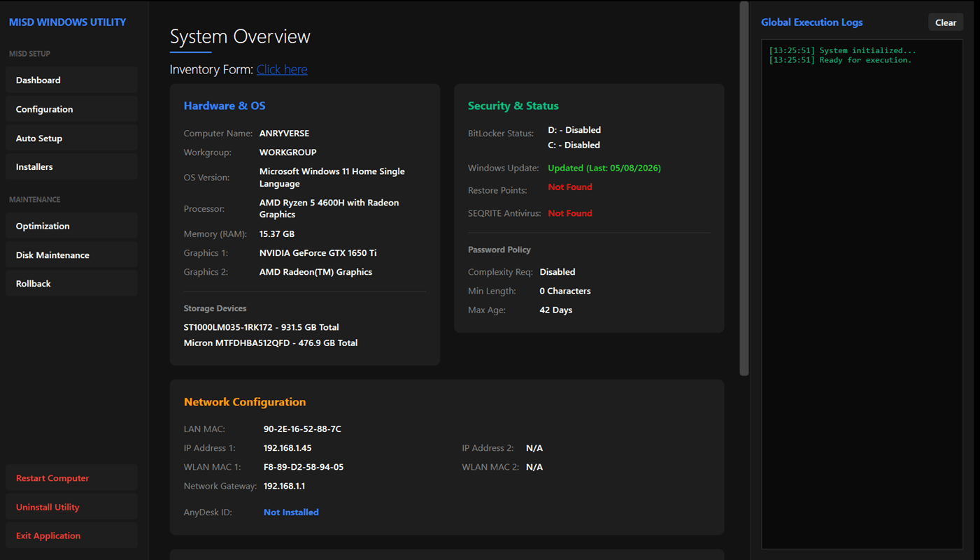Click the Hardware & OS card heading
Image resolution: width=980 pixels, height=560 pixels.
click(225, 106)
